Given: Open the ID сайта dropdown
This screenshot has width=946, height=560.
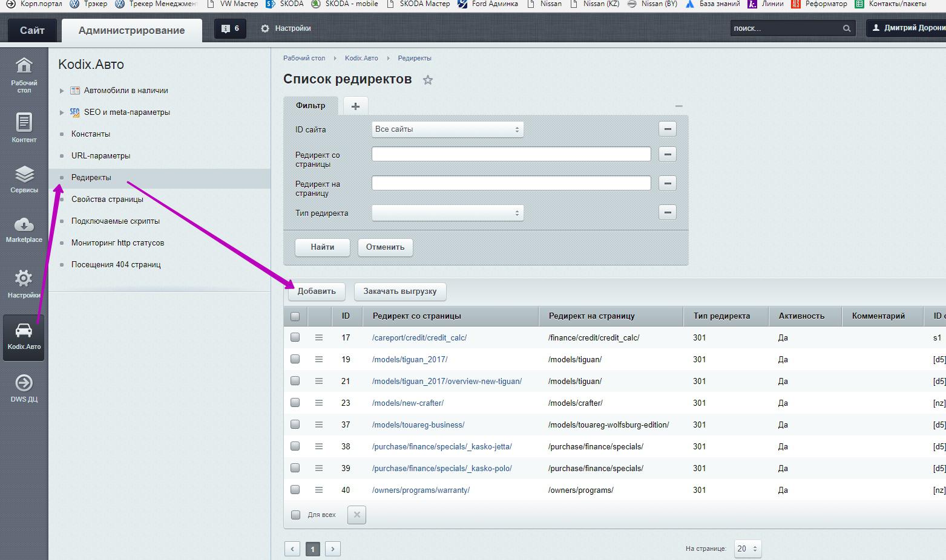Looking at the screenshot, I should pyautogui.click(x=447, y=129).
